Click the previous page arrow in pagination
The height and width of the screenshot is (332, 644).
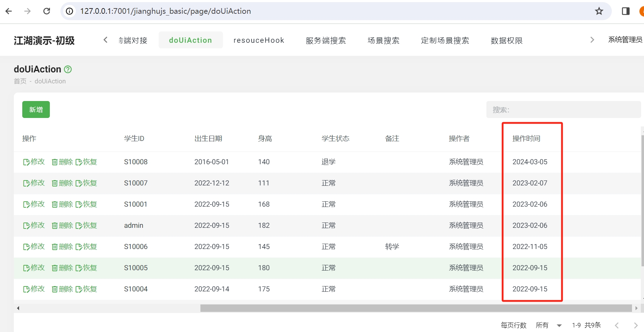coord(617,325)
